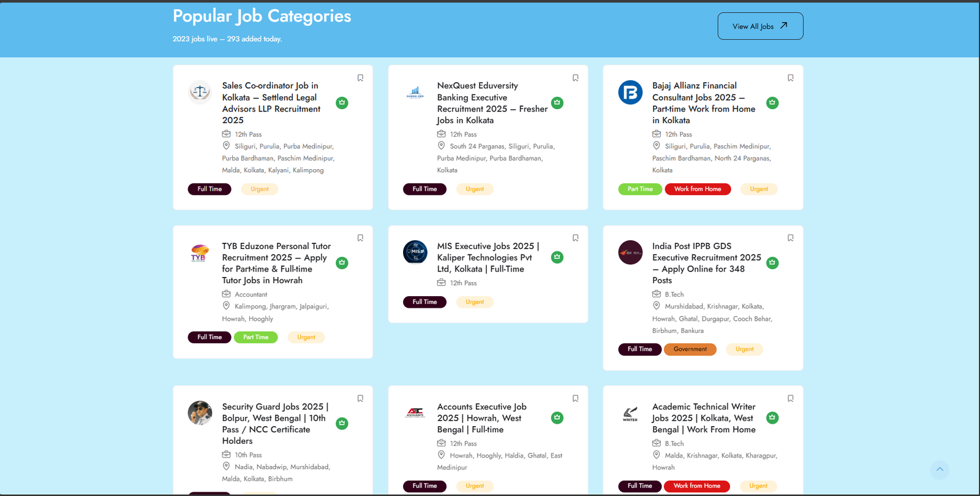980x496 pixels.
Task: Click briefcase icon on MIS Executive card
Action: click(441, 283)
